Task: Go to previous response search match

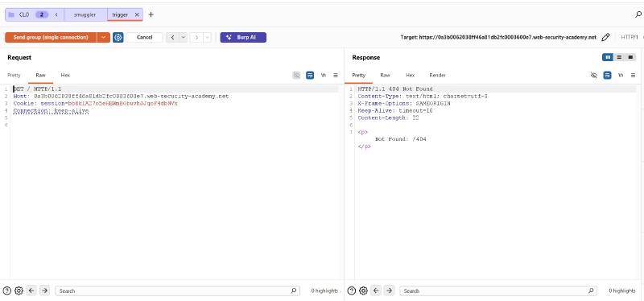Action: point(376,291)
